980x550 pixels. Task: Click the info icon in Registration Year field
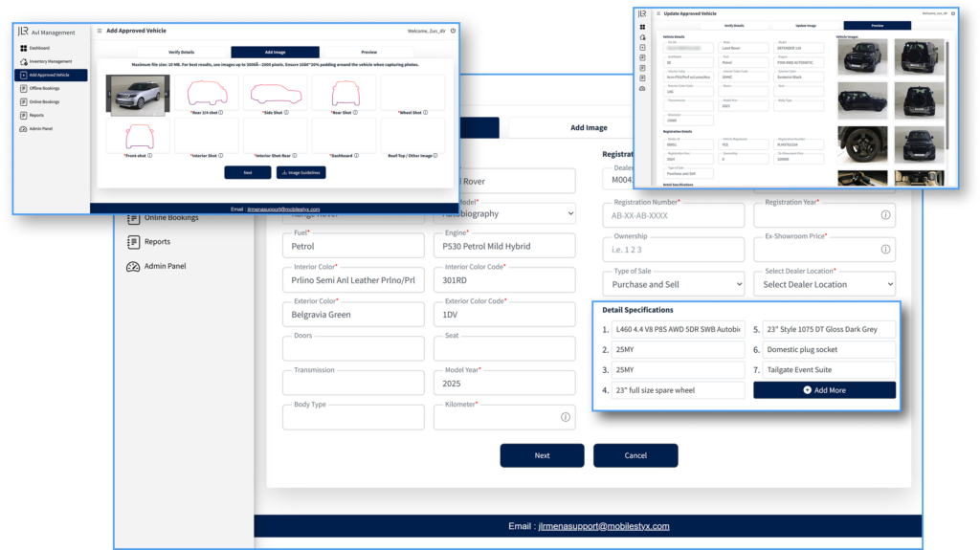click(x=885, y=216)
